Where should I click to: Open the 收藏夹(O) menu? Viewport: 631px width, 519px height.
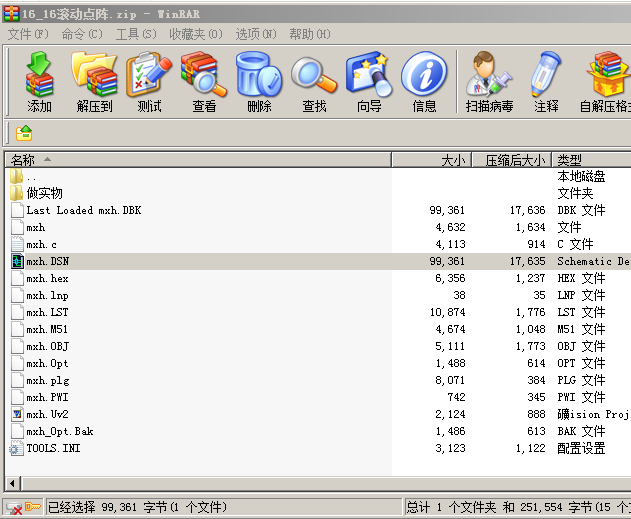196,34
